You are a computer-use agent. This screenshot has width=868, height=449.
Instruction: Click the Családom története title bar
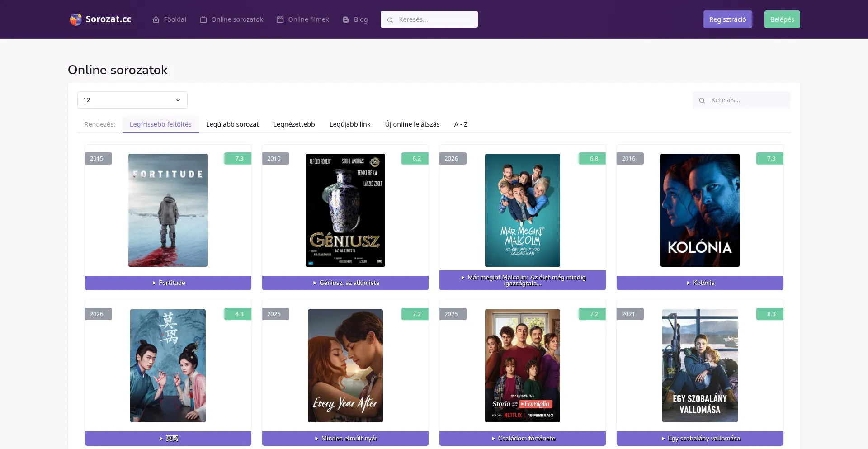point(523,439)
